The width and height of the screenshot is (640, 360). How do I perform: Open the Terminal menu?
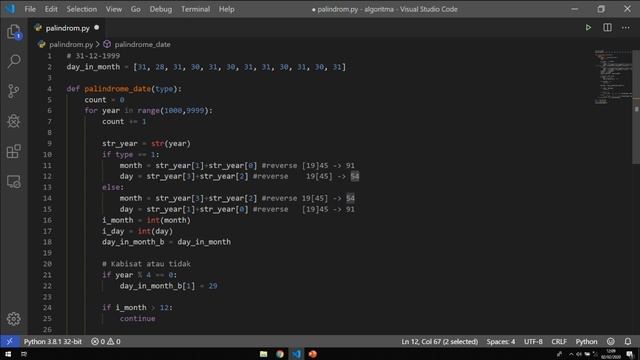(x=196, y=9)
